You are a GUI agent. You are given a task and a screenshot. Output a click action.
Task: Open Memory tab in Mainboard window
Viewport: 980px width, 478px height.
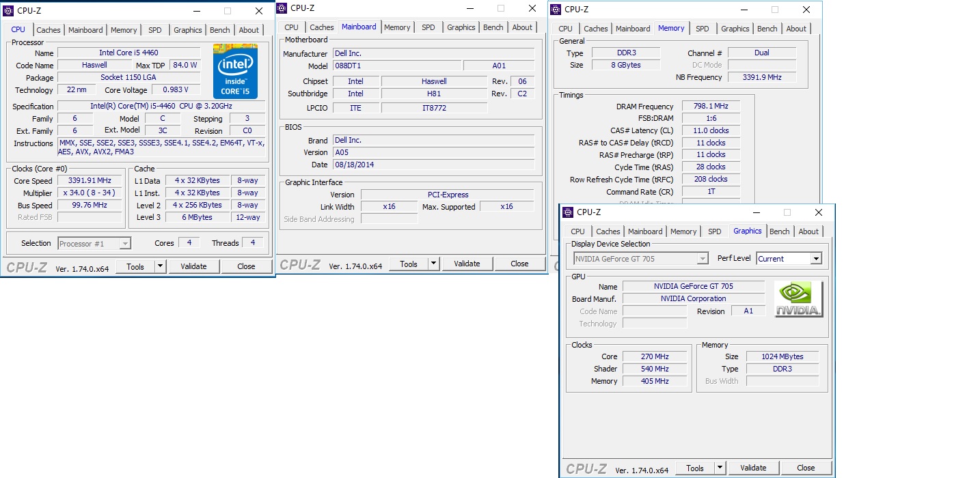click(397, 27)
